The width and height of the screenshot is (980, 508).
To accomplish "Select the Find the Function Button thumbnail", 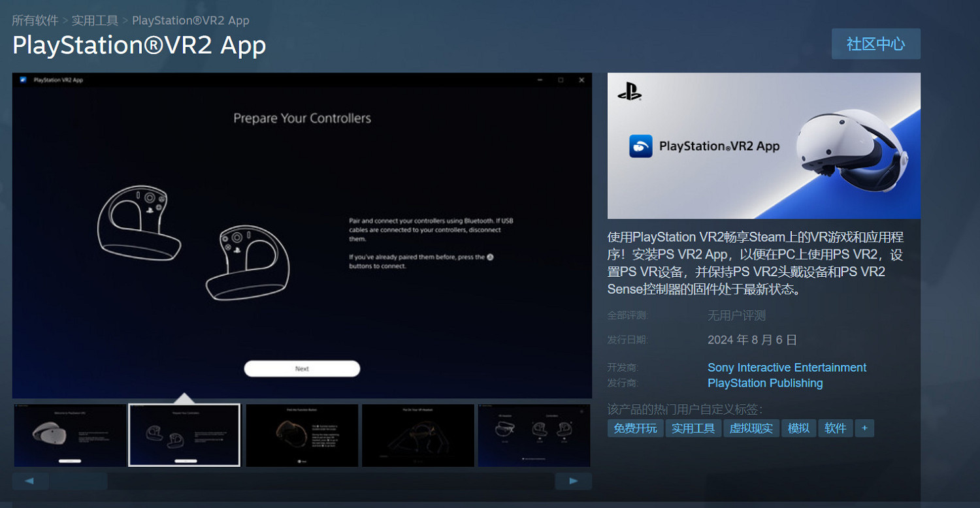I will pyautogui.click(x=302, y=435).
